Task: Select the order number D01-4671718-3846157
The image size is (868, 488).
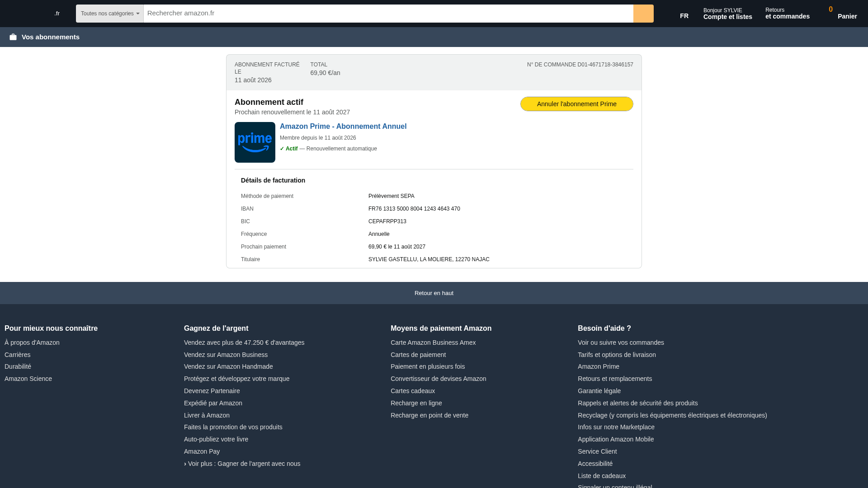Action: tap(605, 65)
